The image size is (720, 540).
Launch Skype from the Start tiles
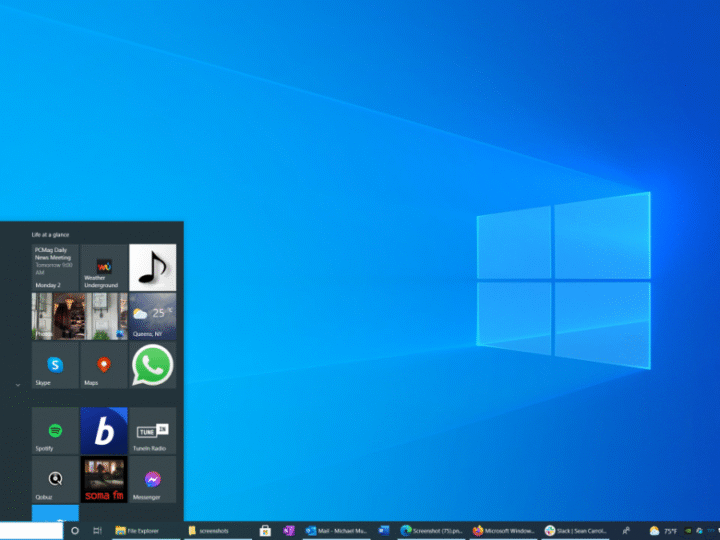click(55, 365)
